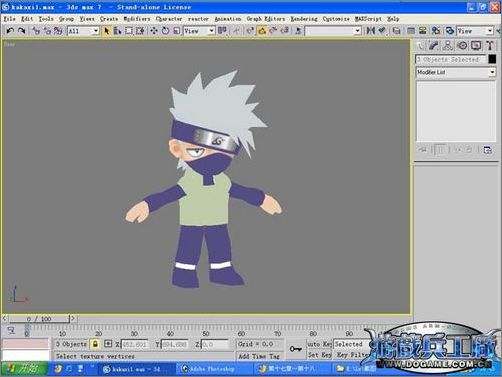Toggle the Spinner Snap button

click(285, 31)
